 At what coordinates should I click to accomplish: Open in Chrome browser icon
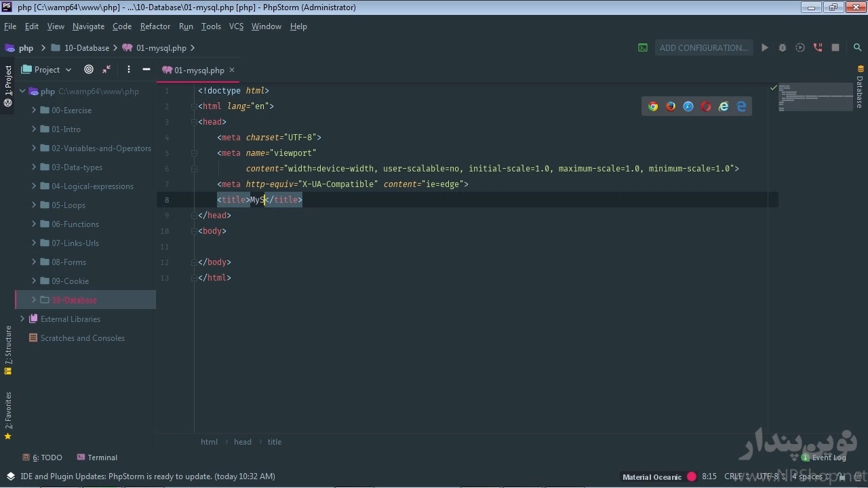[653, 106]
